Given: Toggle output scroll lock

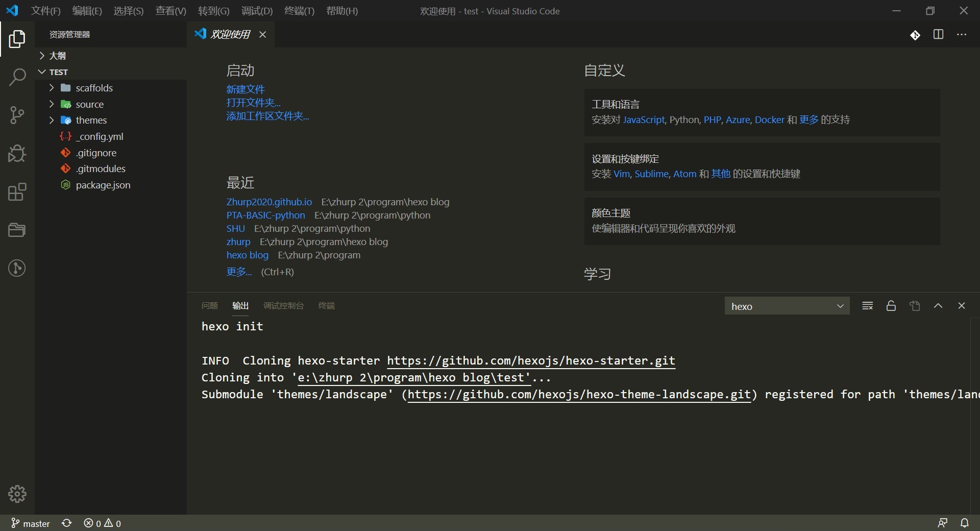Looking at the screenshot, I should pyautogui.click(x=891, y=306).
